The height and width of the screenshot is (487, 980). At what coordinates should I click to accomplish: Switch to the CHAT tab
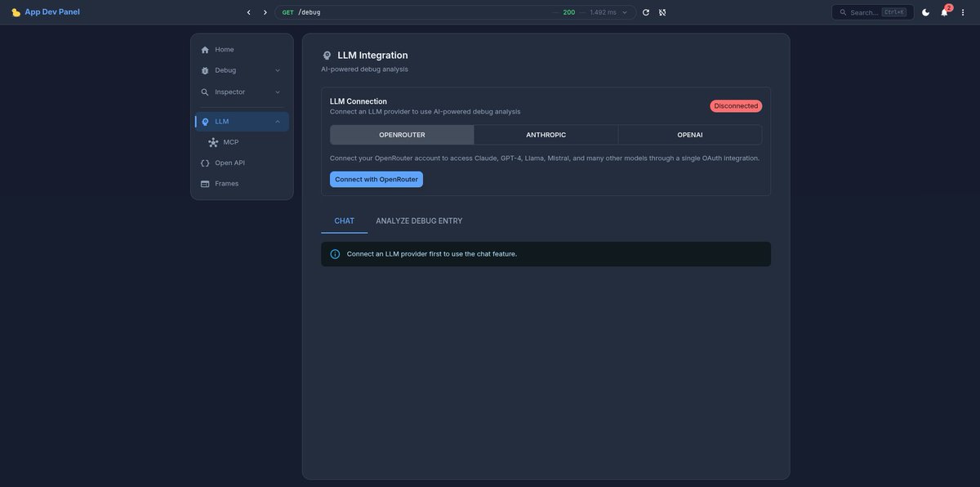[x=345, y=221]
